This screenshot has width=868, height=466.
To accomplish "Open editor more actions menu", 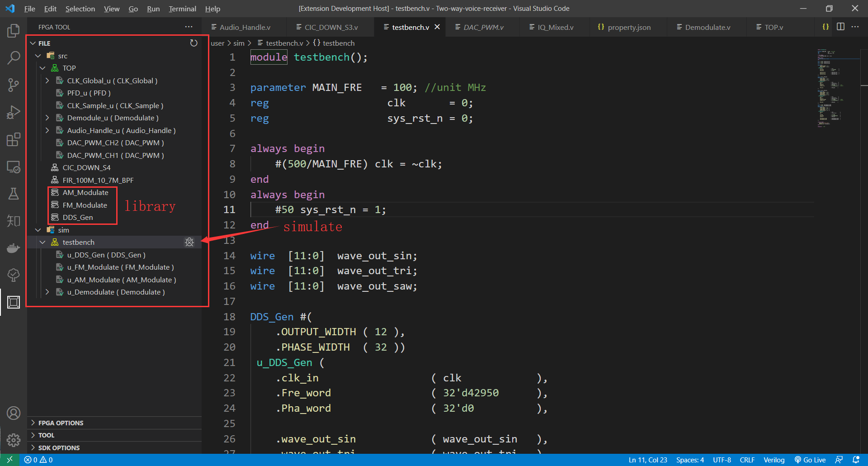I will (855, 27).
